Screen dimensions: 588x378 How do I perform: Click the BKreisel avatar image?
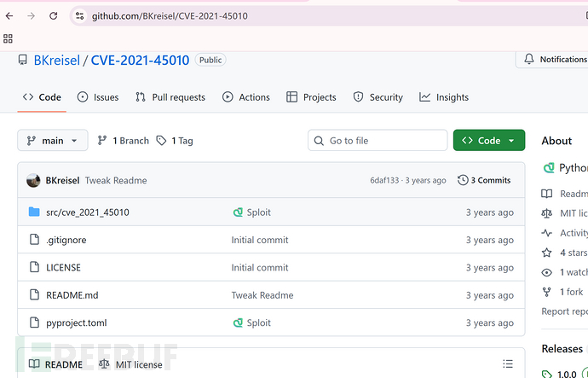(33, 180)
